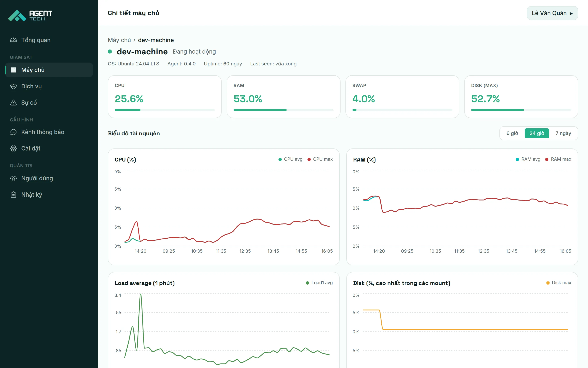The width and height of the screenshot is (588, 368).
Task: Toggle Load1 avg legend series
Action: 319,283
